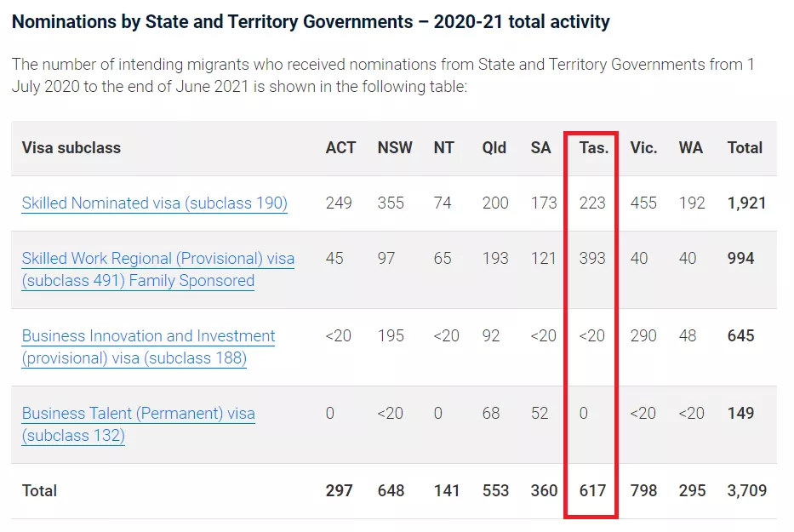Click the ACT column header
Screen dimensions: 794x532
[340, 148]
